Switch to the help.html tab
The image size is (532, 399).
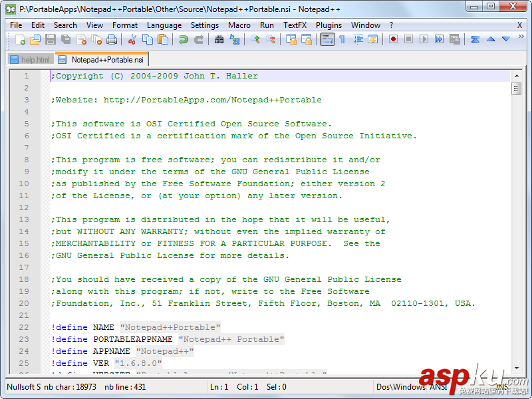pyautogui.click(x=30, y=60)
